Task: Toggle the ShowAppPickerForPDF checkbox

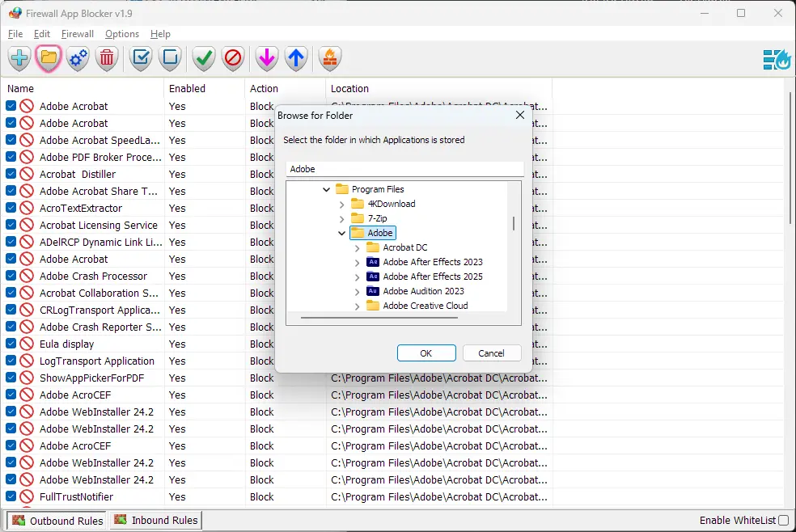Action: click(11, 378)
